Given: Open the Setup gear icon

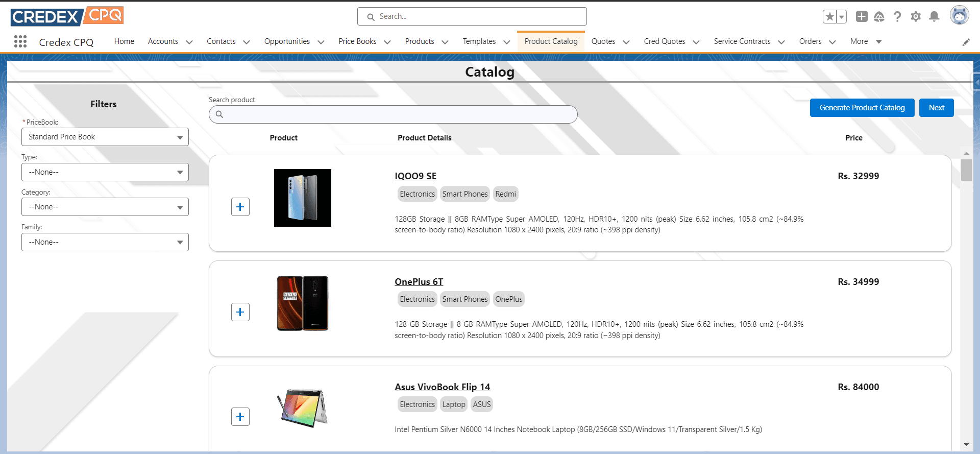Looking at the screenshot, I should (x=916, y=17).
